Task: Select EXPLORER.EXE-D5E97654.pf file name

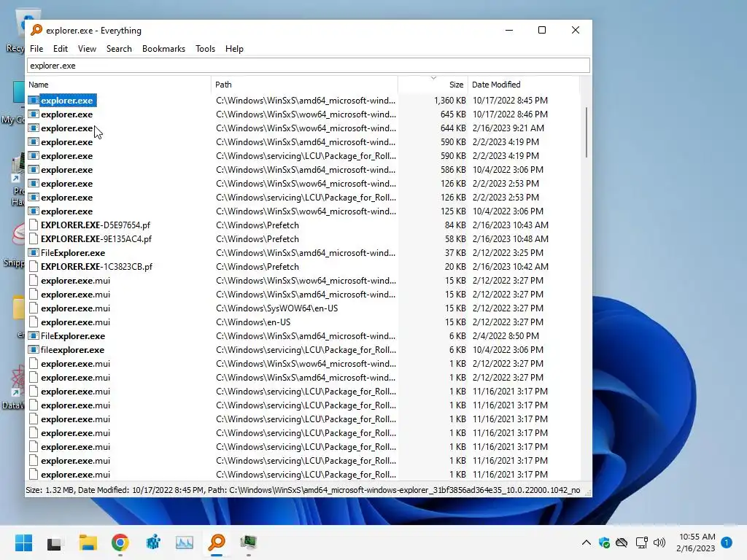Action: coord(96,225)
